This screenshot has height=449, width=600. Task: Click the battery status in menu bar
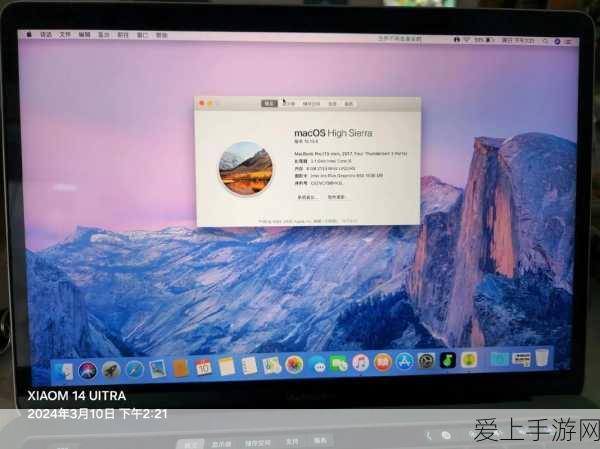click(x=485, y=40)
